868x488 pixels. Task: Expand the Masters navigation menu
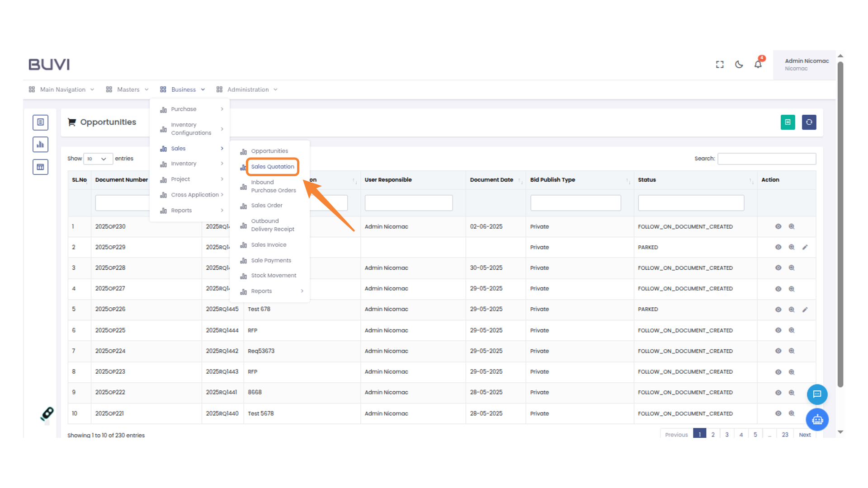[128, 89]
